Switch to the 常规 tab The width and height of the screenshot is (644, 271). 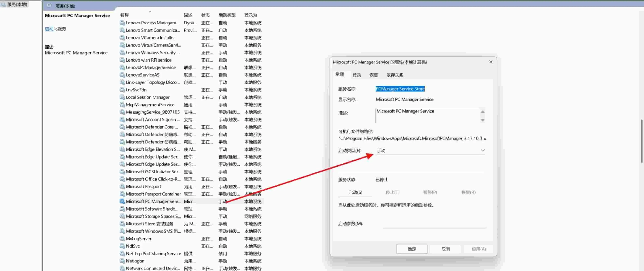pos(340,74)
